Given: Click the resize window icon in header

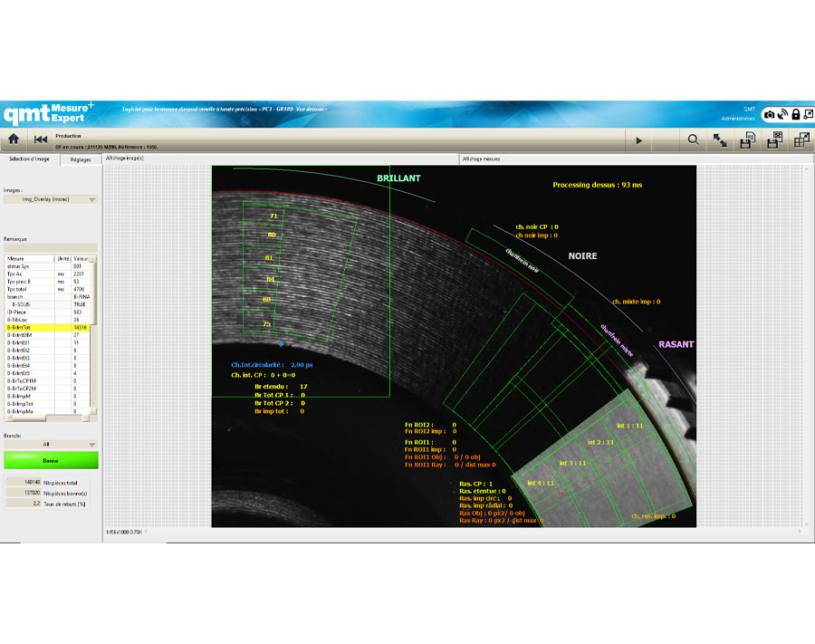Looking at the screenshot, I should pos(807,114).
